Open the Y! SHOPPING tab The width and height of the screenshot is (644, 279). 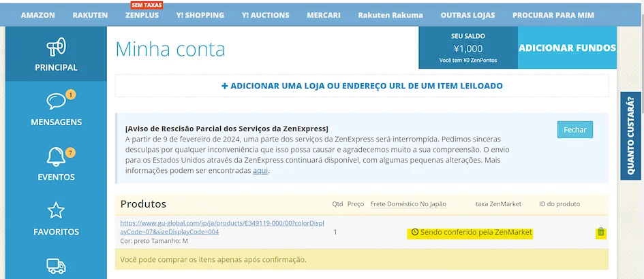(200, 15)
